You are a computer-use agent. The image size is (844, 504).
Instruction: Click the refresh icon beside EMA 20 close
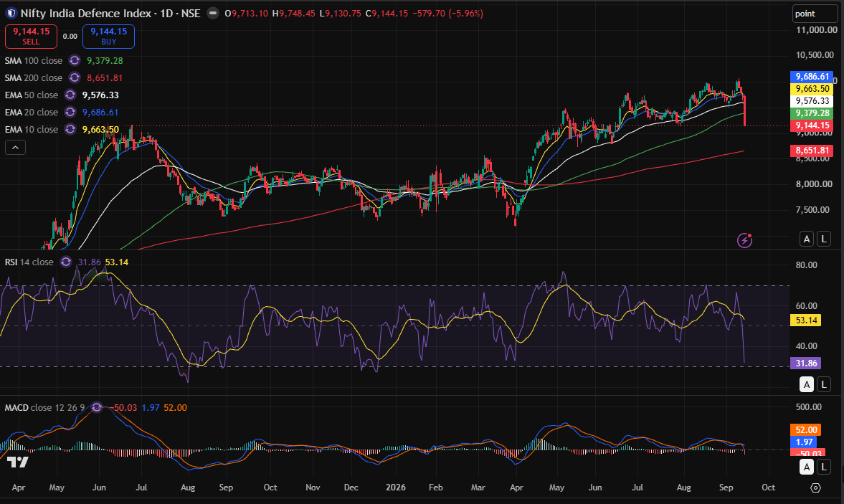click(70, 113)
